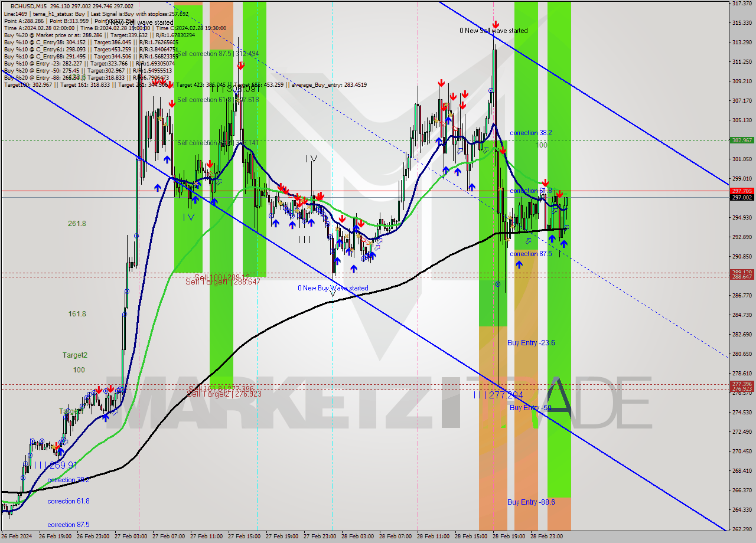
Task: Click the 'average_Buy_entry: 283.4519' text
Action: (328, 85)
